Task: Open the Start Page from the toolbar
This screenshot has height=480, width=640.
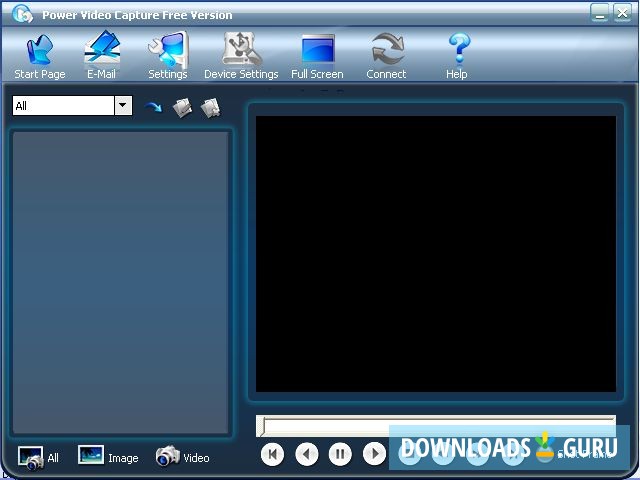Action: (x=40, y=56)
